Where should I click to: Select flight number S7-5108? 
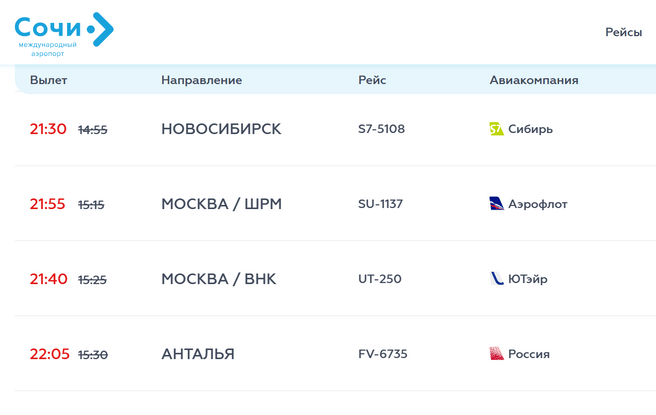(x=381, y=129)
